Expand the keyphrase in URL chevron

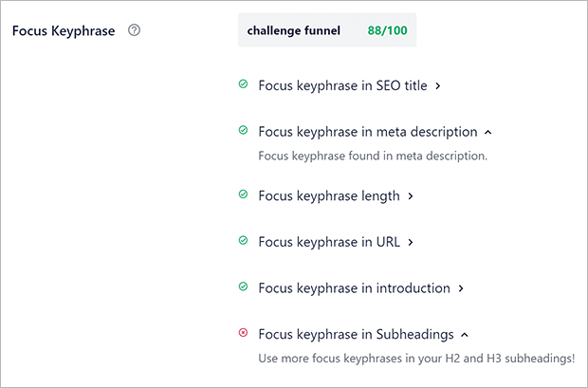pyautogui.click(x=411, y=243)
